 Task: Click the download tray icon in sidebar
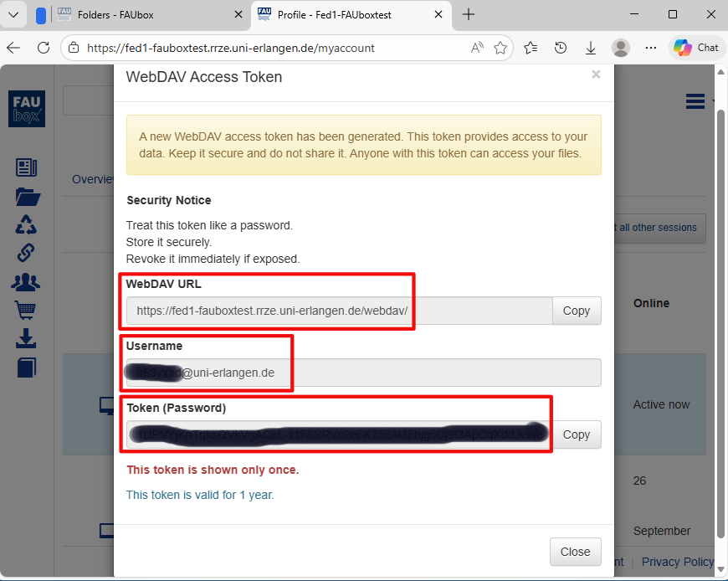click(x=27, y=339)
